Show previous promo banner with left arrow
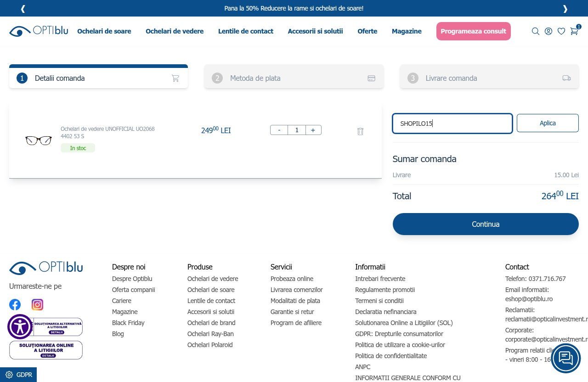 pos(23,8)
